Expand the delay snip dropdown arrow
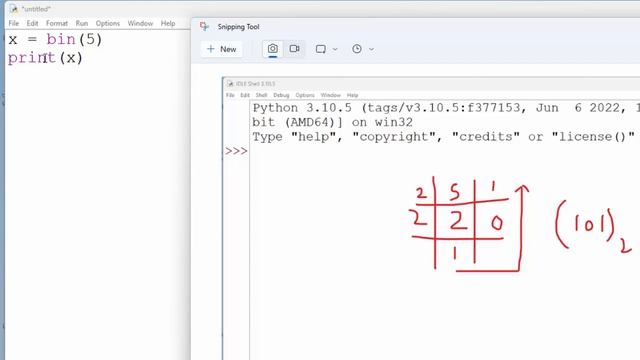 tap(371, 49)
